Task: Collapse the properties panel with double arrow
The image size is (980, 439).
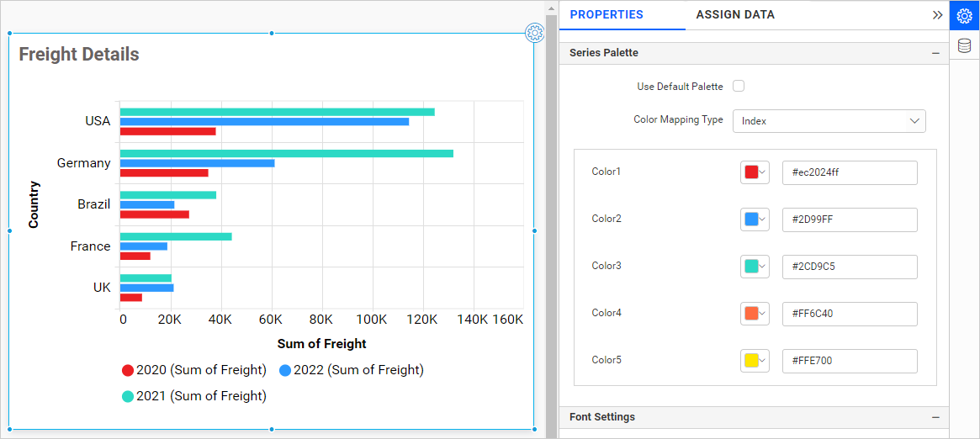Action: pos(937,15)
